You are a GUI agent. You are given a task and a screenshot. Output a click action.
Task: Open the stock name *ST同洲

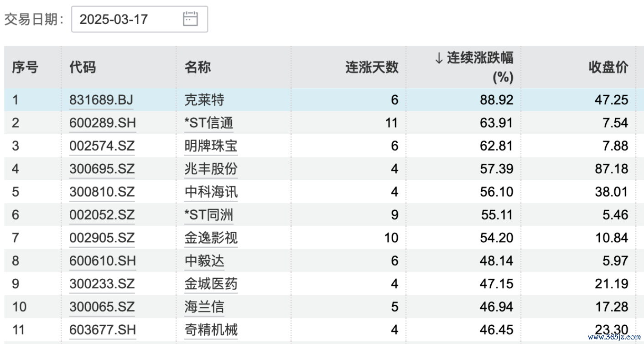pos(208,215)
